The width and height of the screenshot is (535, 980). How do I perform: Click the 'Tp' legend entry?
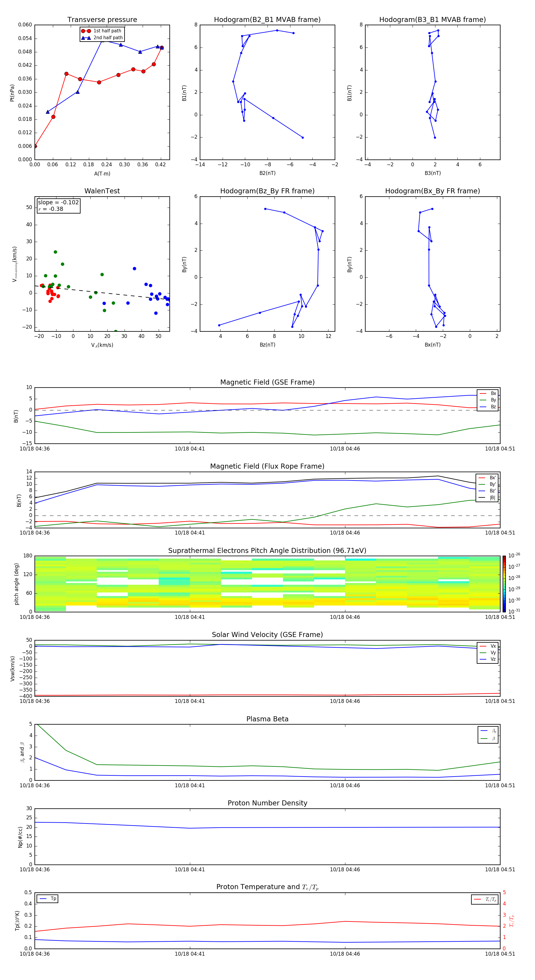tap(48, 899)
